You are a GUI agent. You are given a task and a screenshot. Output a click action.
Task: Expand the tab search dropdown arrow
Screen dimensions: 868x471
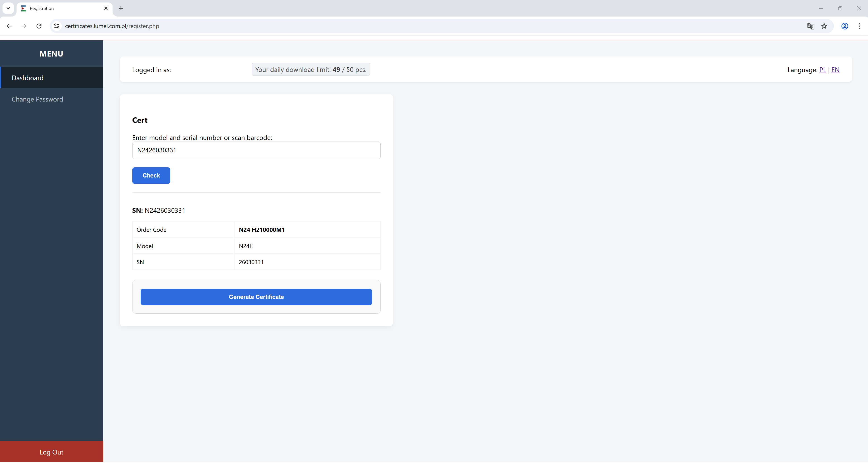(x=8, y=8)
